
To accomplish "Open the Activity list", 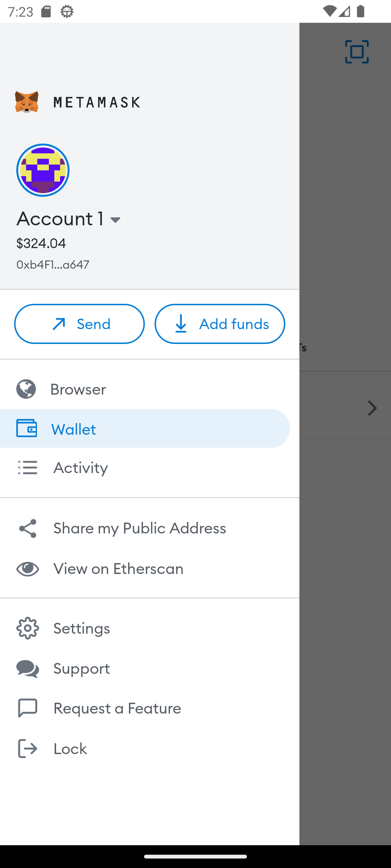I will click(80, 468).
